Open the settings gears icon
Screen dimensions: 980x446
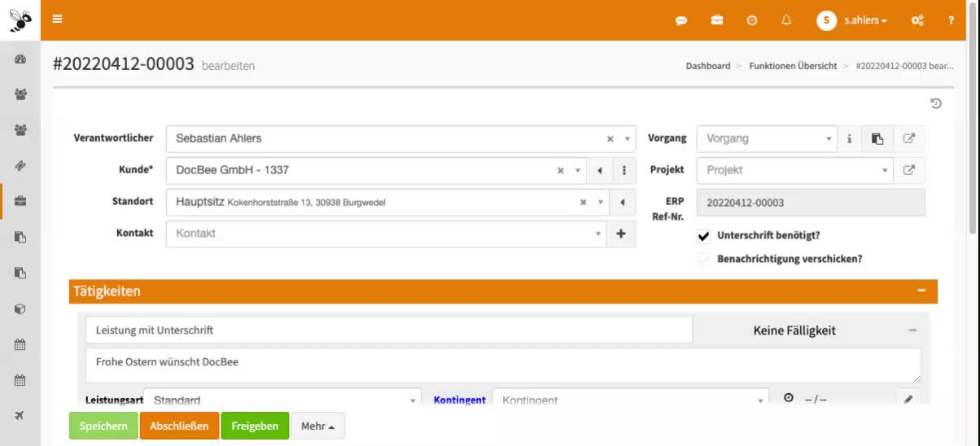[x=917, y=20]
